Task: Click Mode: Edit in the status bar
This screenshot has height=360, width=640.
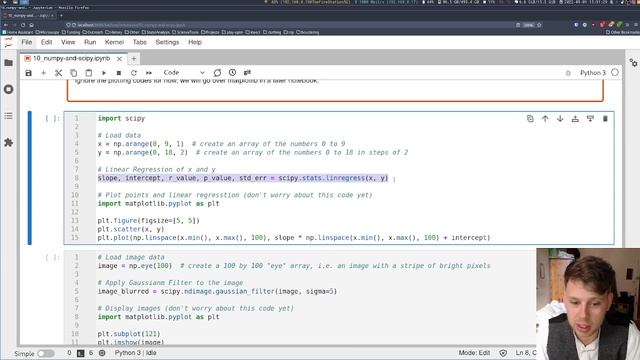Action: click(x=474, y=353)
